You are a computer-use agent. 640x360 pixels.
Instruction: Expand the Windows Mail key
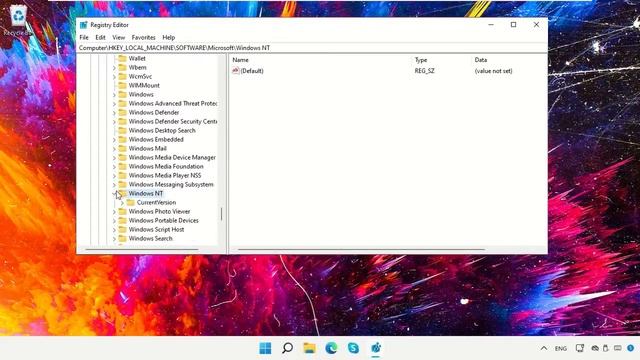coord(114,149)
